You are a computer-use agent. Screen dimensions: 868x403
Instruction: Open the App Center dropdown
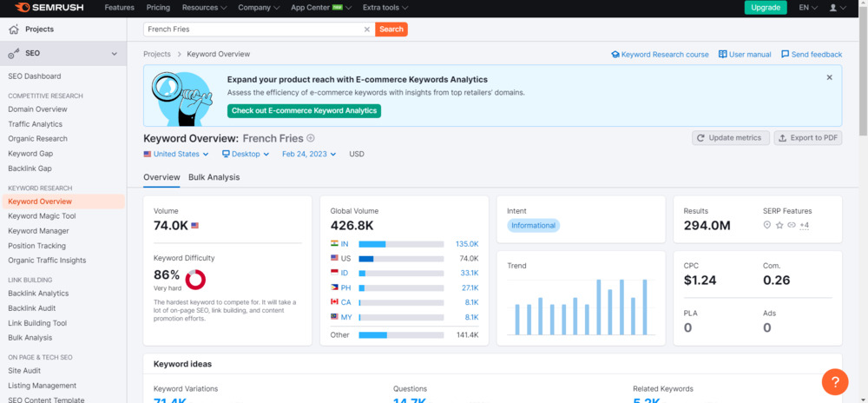(x=321, y=8)
